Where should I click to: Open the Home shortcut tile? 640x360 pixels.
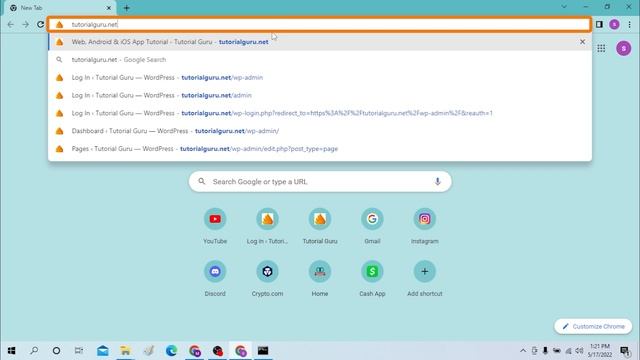[320, 278]
